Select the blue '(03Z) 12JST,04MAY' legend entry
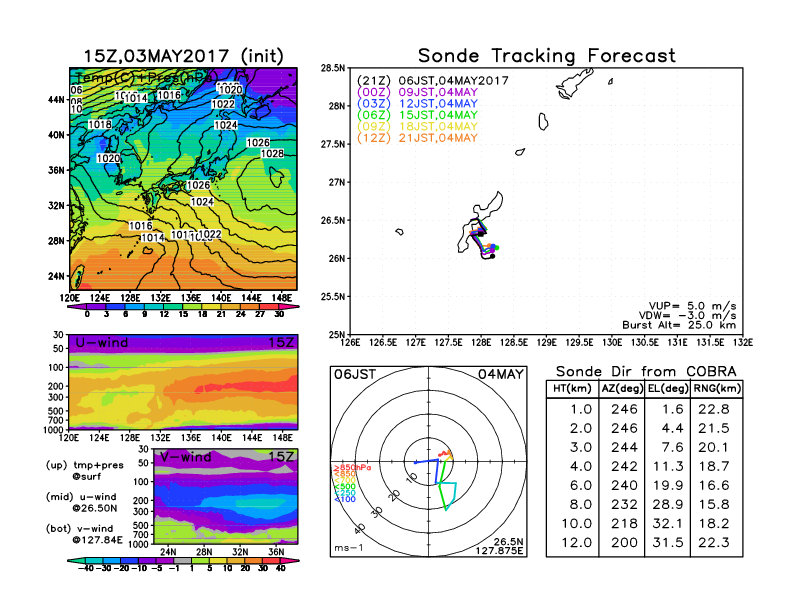This screenshot has height=612, width=792. (417, 104)
